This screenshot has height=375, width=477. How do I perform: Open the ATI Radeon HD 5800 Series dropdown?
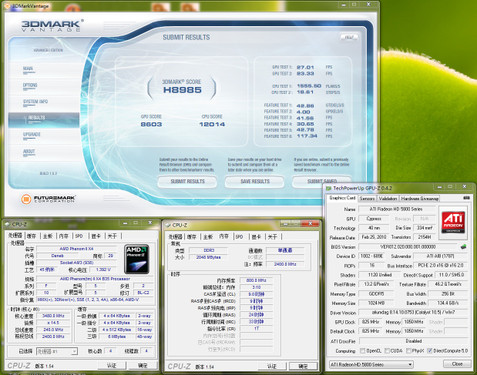371,364
